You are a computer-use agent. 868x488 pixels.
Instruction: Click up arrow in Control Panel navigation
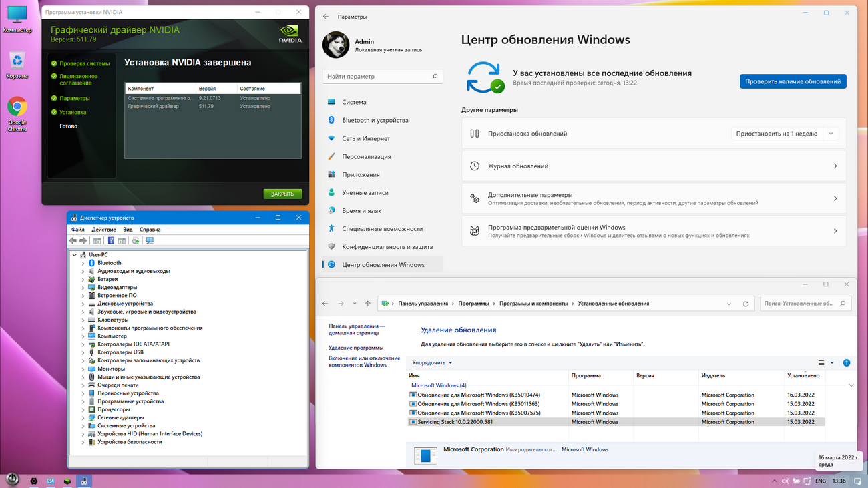[x=368, y=304]
